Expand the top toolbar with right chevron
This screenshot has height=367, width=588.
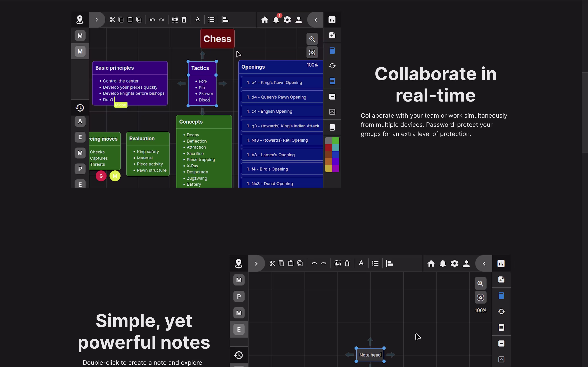click(97, 20)
